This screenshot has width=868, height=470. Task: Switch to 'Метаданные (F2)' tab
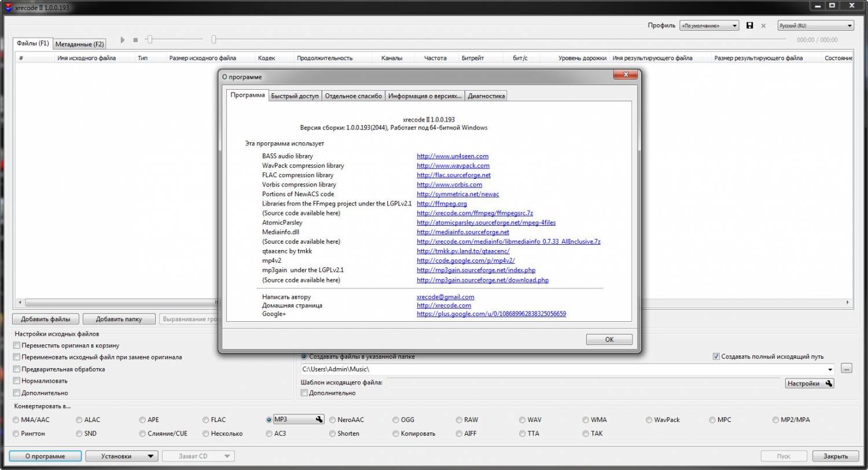click(x=80, y=44)
